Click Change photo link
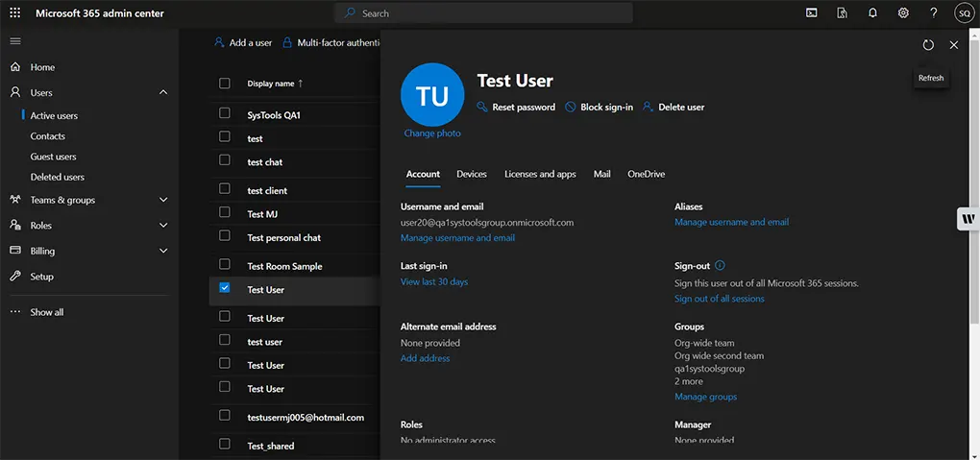Screen dimensions: 980x460 [x=432, y=133]
